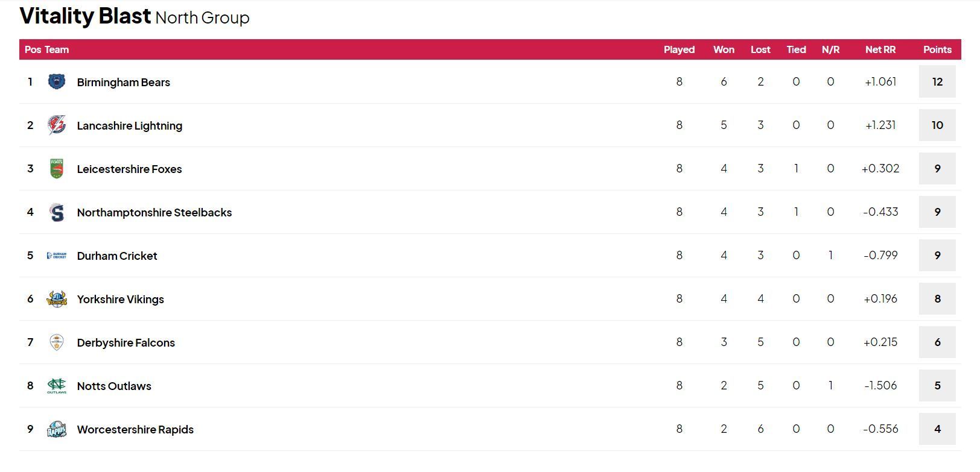Sort the table by Points column
Screen dimensions: 980x472
(937, 50)
